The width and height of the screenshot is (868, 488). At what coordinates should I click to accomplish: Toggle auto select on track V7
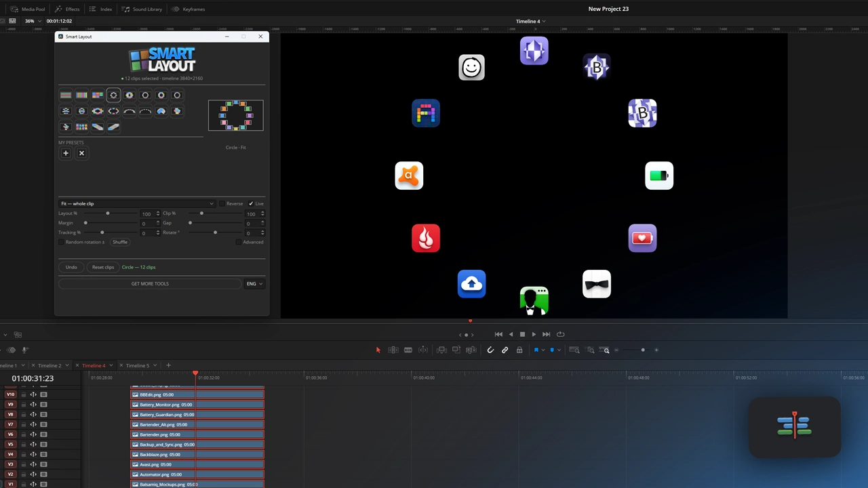(33, 424)
